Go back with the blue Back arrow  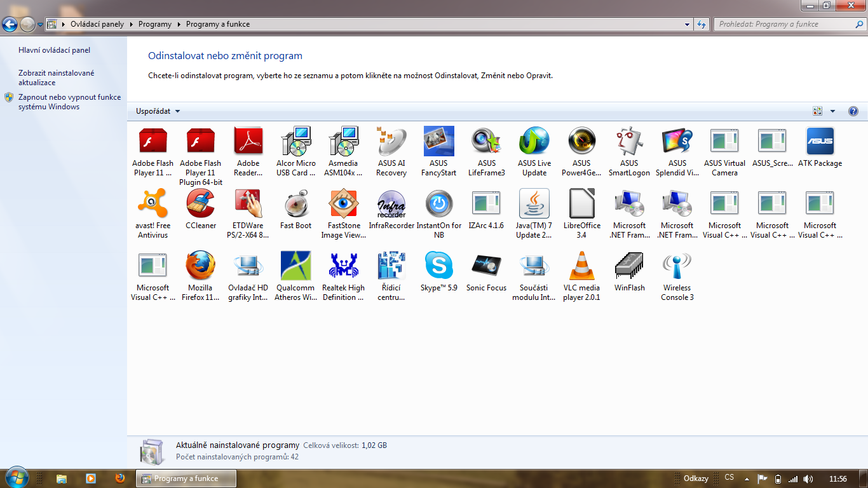click(10, 25)
